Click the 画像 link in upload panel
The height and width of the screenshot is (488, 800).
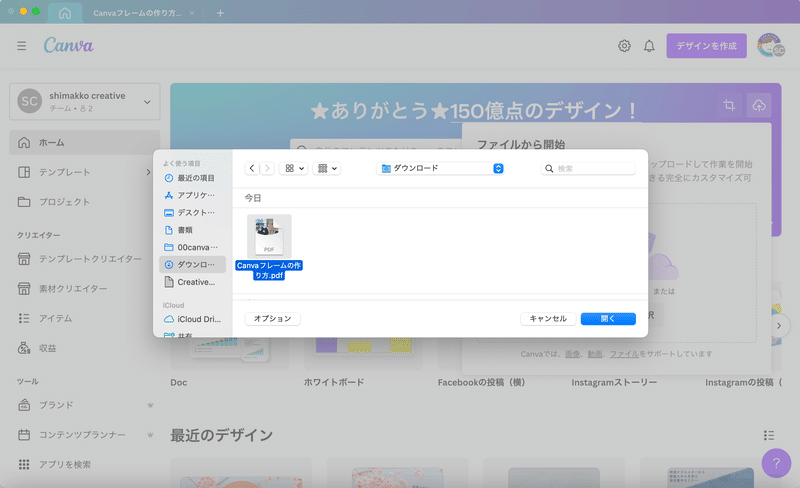click(572, 354)
